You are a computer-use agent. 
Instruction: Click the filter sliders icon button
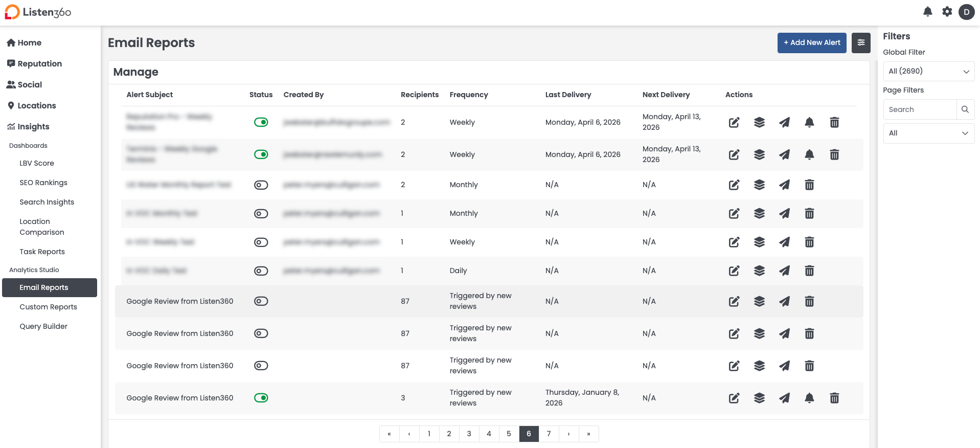pyautogui.click(x=861, y=42)
